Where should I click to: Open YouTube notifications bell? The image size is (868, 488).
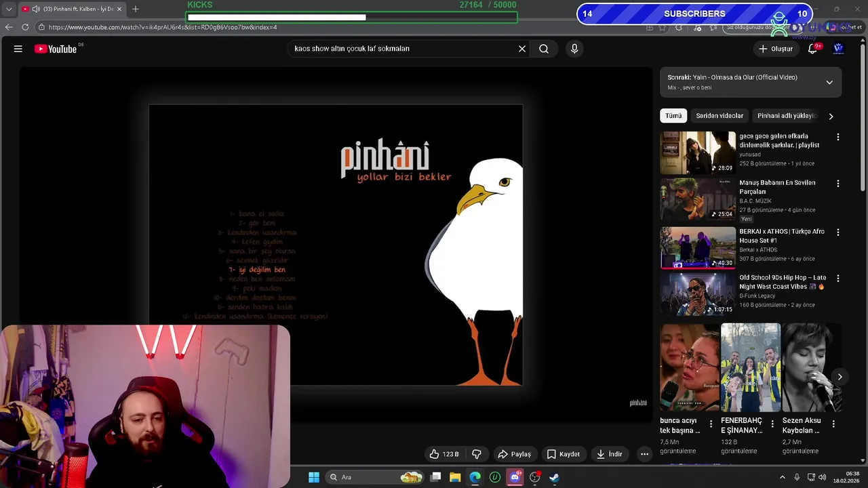(x=812, y=49)
